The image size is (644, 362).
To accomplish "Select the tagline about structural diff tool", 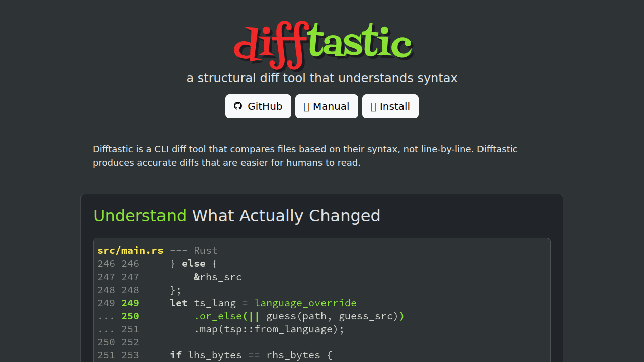I will pos(322,78).
